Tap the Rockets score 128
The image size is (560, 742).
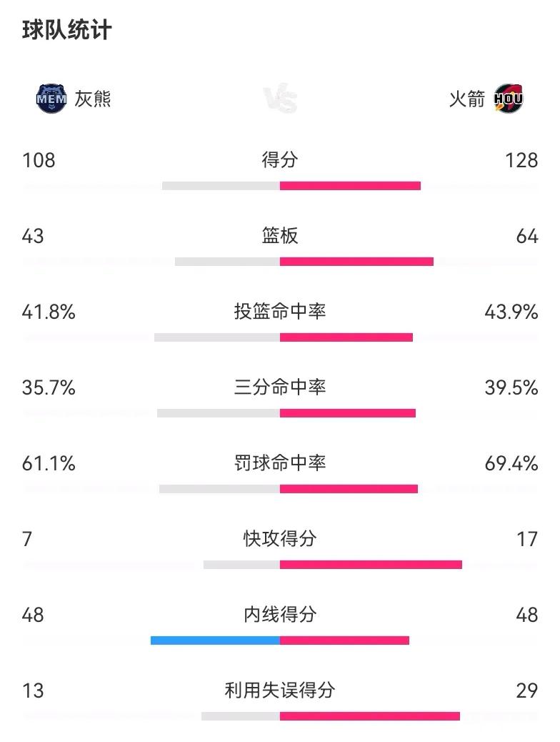coord(521,160)
